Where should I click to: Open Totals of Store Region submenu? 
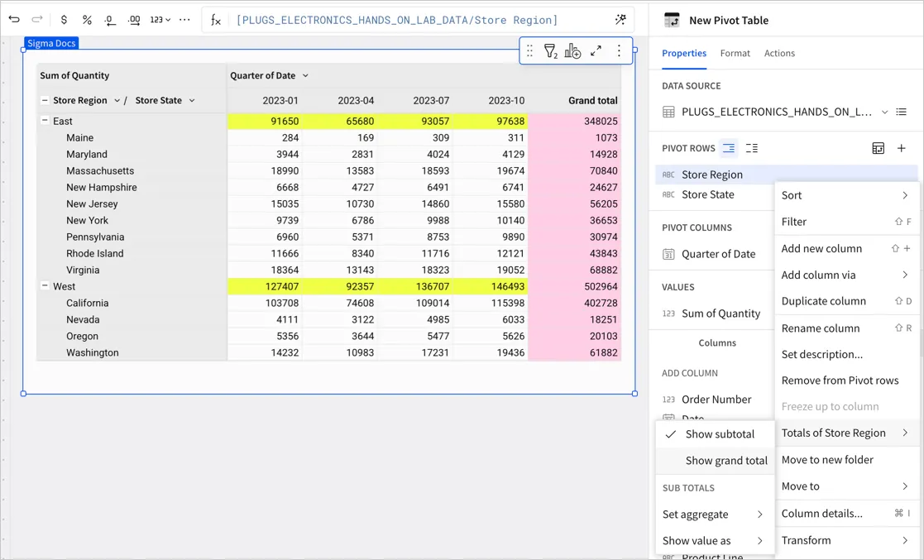(x=846, y=433)
